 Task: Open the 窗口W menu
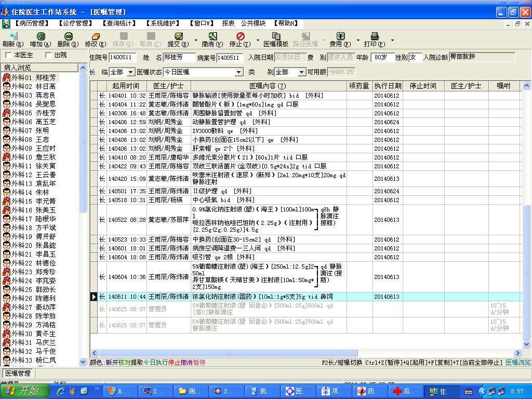[x=202, y=23]
